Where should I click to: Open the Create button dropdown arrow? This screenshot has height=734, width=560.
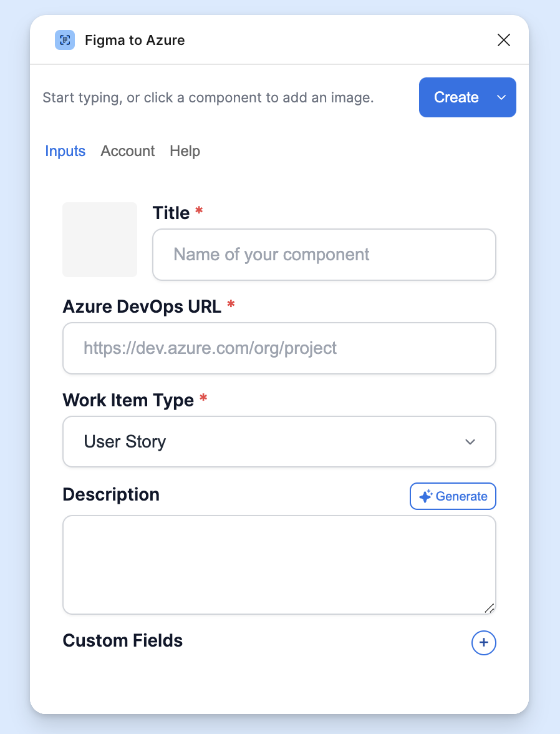pyautogui.click(x=501, y=97)
